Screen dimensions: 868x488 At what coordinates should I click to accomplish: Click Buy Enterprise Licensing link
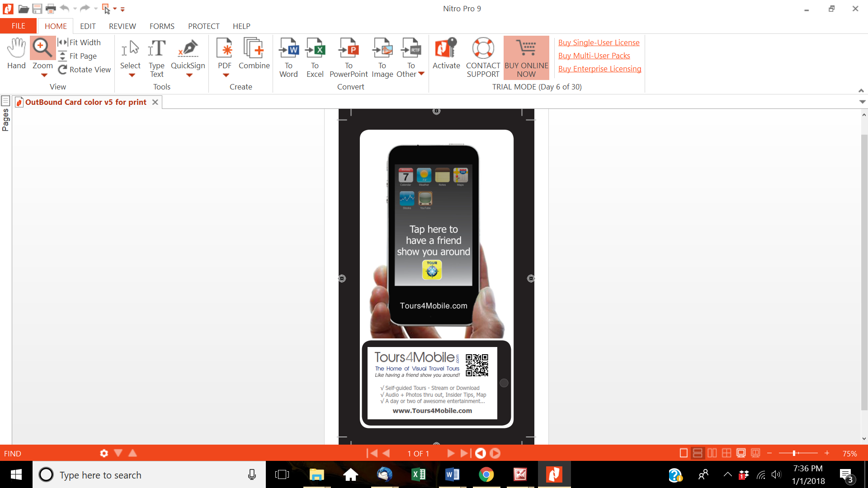(x=599, y=69)
